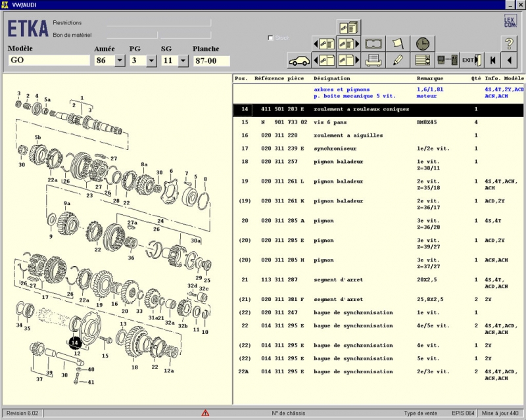Open the PG dropdown arrow

point(151,60)
